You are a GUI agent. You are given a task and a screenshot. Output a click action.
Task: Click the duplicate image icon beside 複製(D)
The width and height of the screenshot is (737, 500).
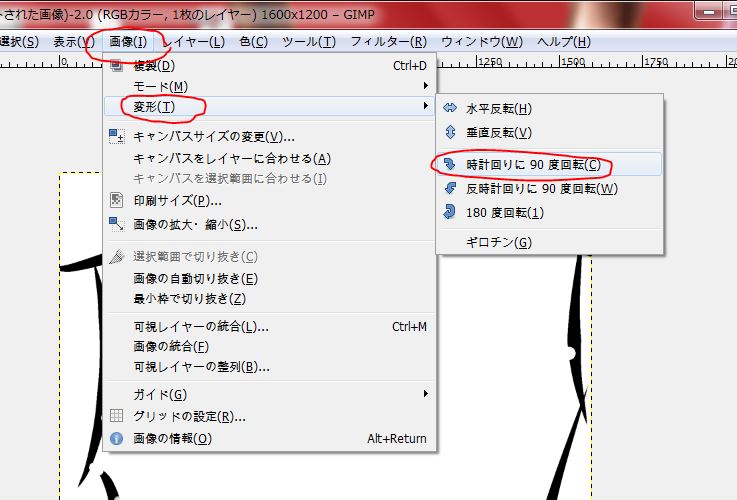(116, 66)
